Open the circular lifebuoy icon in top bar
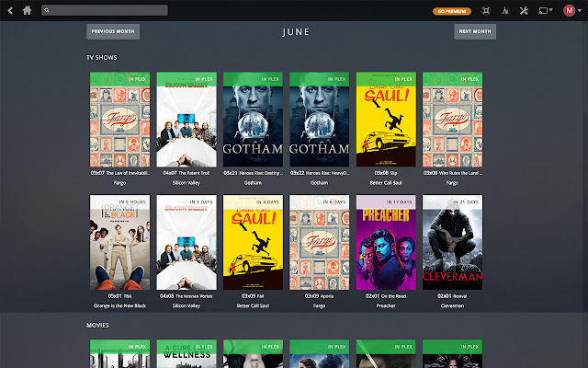Screen dimensions: 588x368 (x=486, y=10)
